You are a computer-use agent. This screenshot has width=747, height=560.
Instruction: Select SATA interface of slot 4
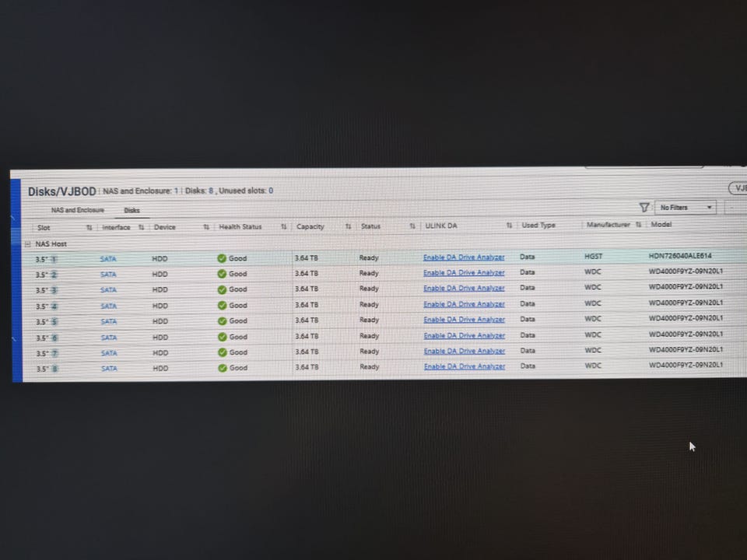point(109,306)
